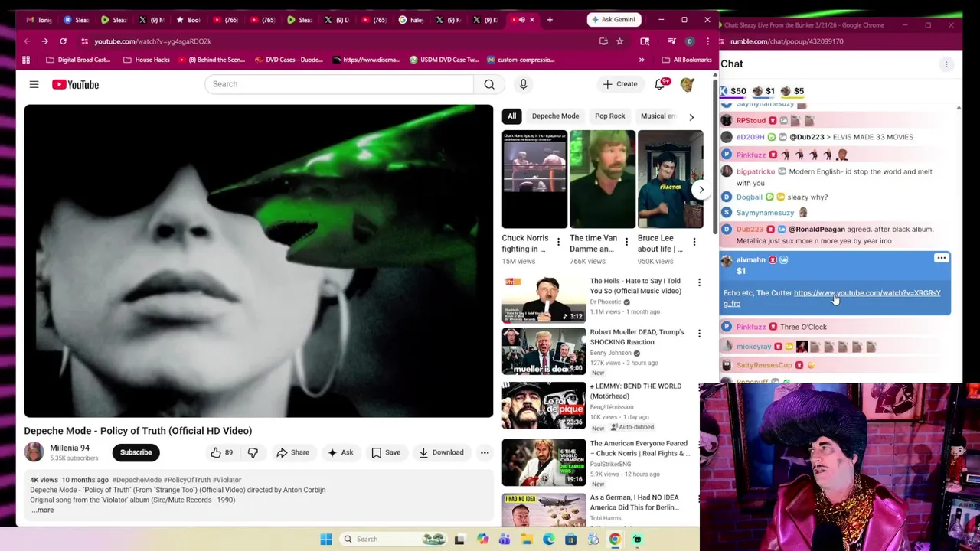Start voice search with microphone icon
The image size is (980, 551).
(x=523, y=84)
